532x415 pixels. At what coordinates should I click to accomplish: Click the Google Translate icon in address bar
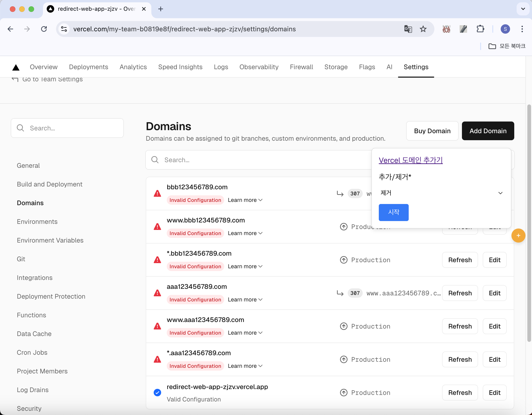[x=408, y=29]
